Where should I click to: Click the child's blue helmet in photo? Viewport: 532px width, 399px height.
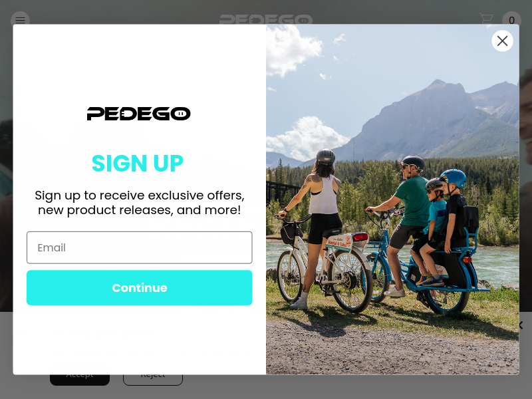point(454,178)
